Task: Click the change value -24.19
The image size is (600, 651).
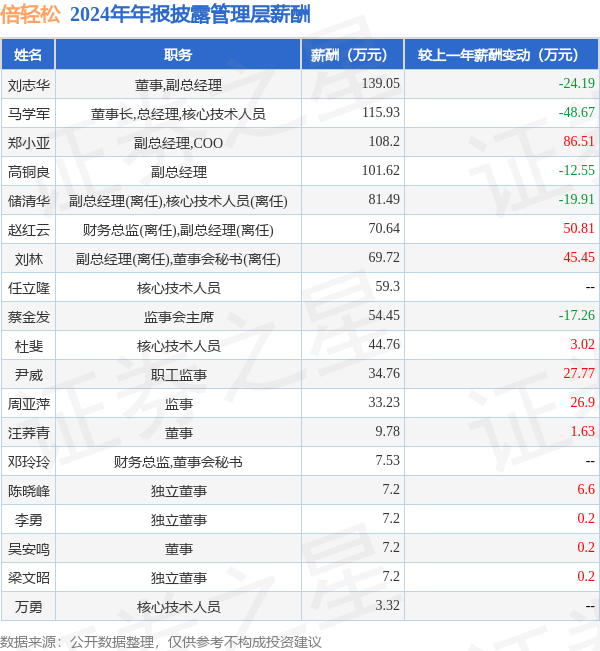Action: pos(576,83)
